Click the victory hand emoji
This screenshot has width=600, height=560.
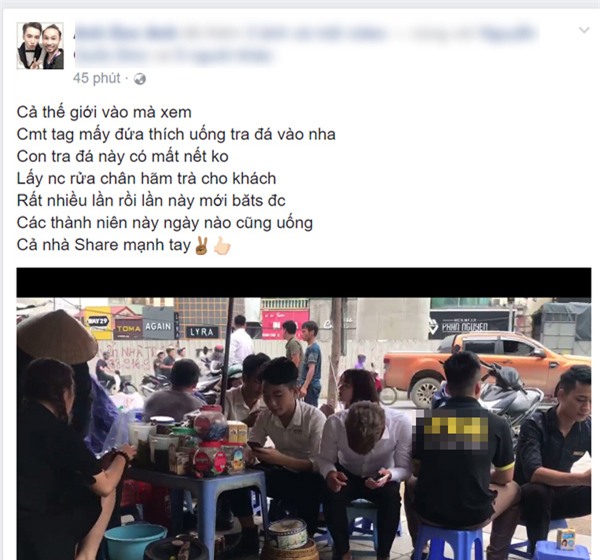coord(201,246)
